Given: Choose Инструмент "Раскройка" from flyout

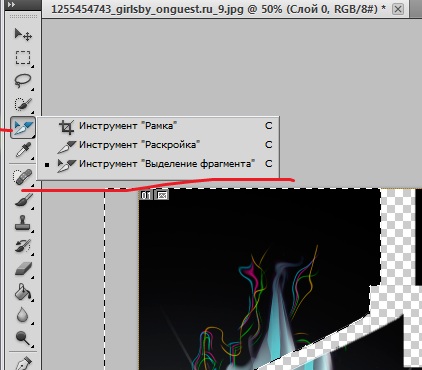Looking at the screenshot, I should click(x=158, y=145).
